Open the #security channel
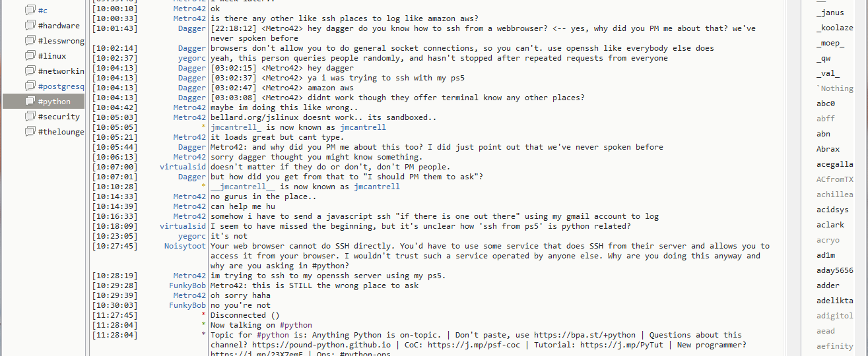 [x=59, y=117]
